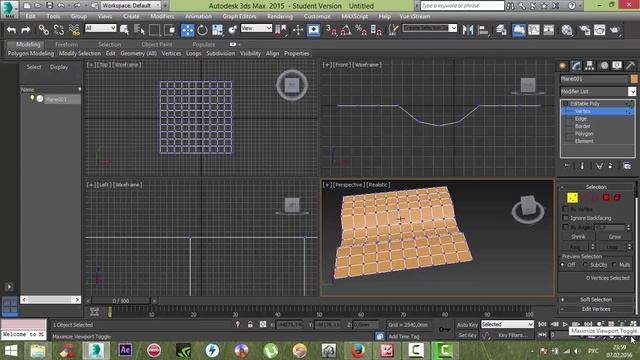The width and height of the screenshot is (640, 360).
Task: Toggle visibility bulb of Plane001
Action: 32,98
